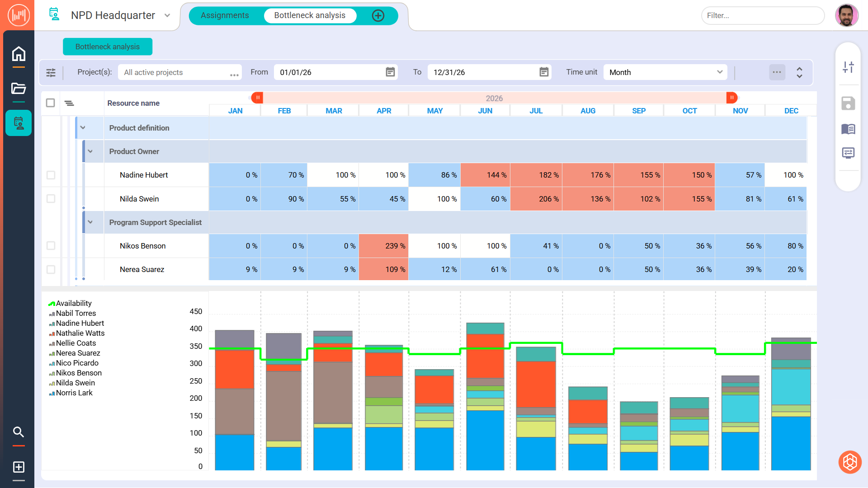Click the JUN month column header

point(485,111)
